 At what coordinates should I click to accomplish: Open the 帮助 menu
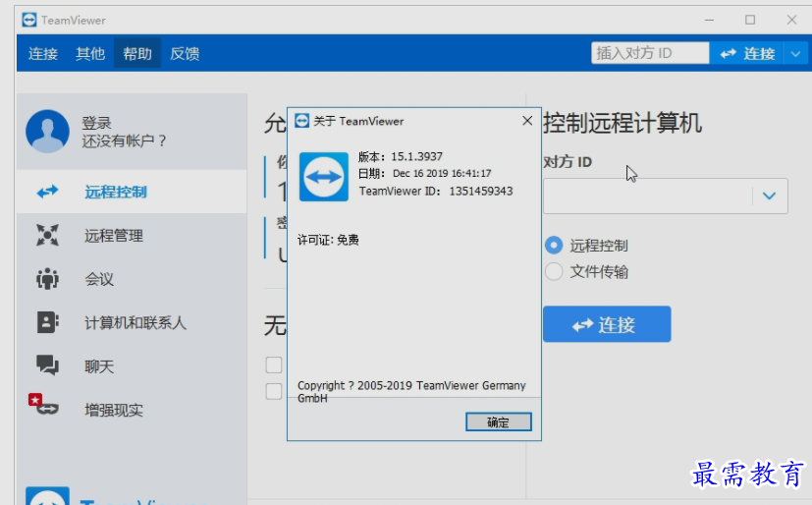coord(137,53)
